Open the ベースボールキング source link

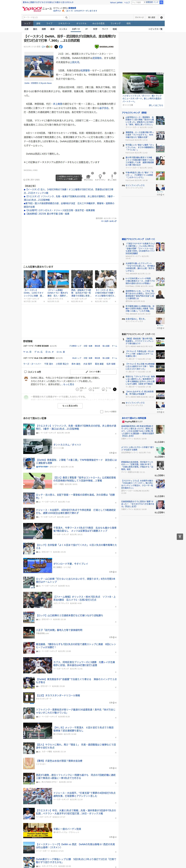pos(109,221)
